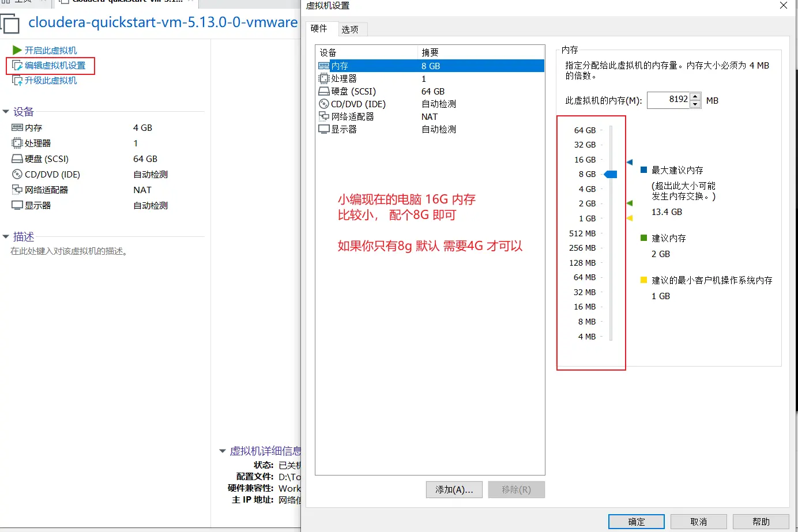This screenshot has width=798, height=532.
Task: Click NAT value in main window device list
Action: click(142, 190)
